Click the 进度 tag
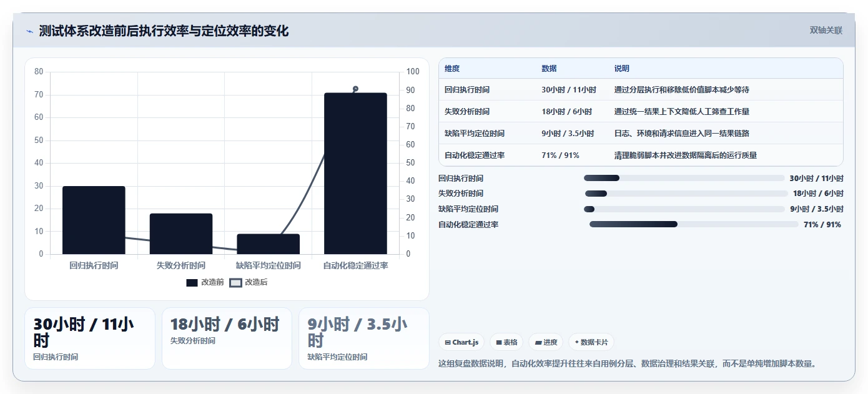The height and width of the screenshot is (394, 868). click(x=546, y=342)
